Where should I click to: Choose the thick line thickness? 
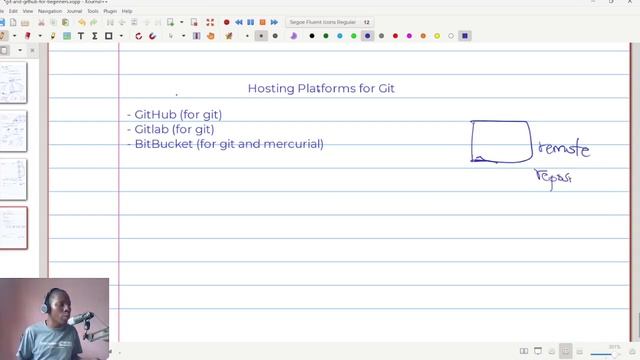coord(275,36)
